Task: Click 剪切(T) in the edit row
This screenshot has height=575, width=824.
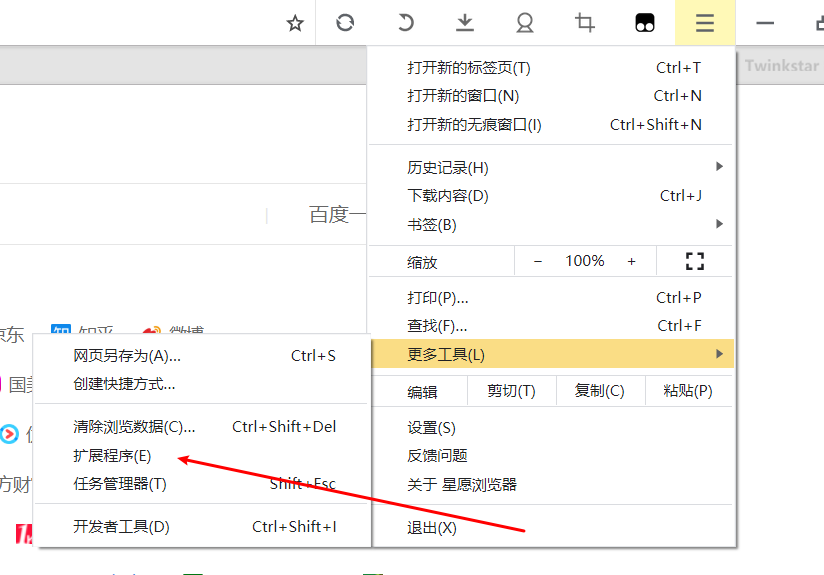Action: tap(511, 391)
